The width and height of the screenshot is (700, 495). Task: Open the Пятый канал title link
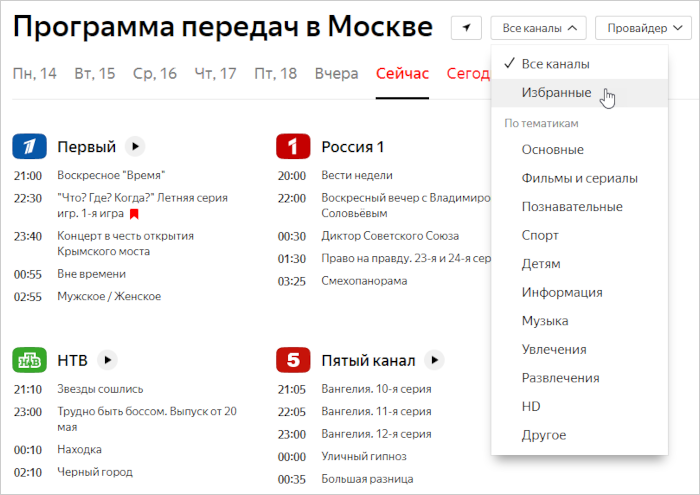pyautogui.click(x=368, y=360)
